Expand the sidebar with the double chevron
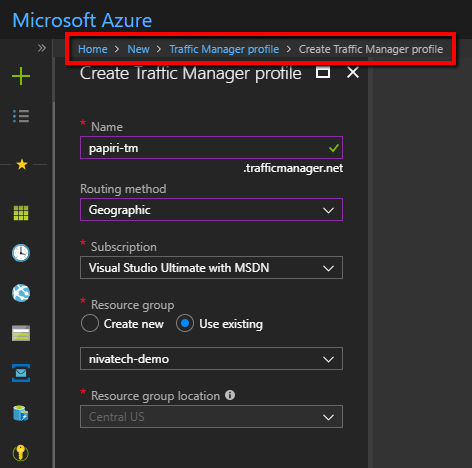Viewport: 472px width, 468px height. click(x=42, y=48)
